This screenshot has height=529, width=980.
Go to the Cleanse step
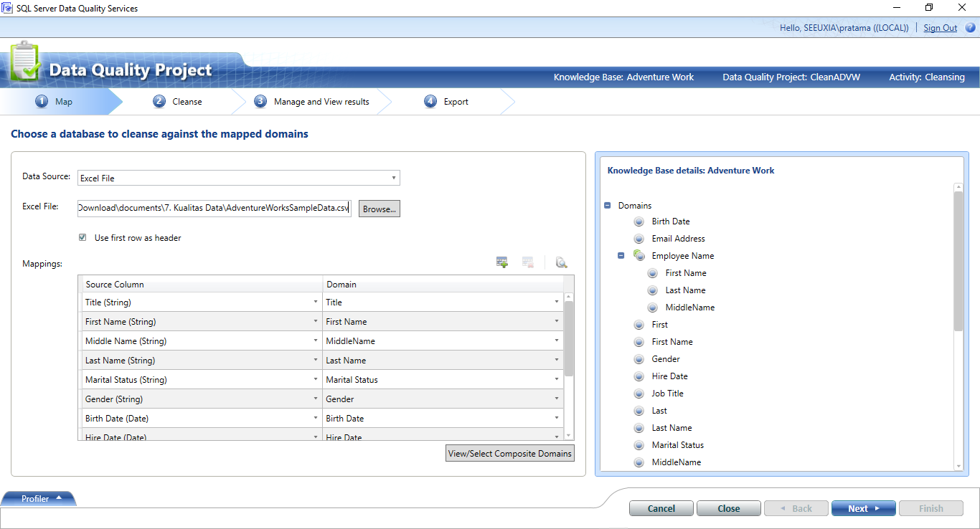tap(178, 102)
